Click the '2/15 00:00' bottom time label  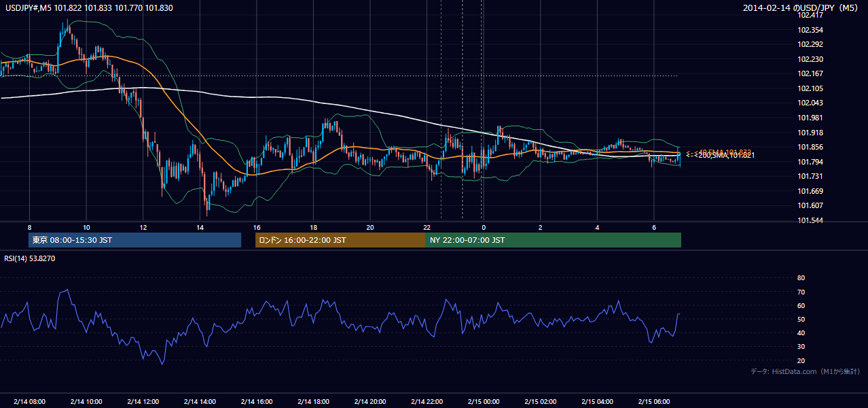[x=483, y=402]
